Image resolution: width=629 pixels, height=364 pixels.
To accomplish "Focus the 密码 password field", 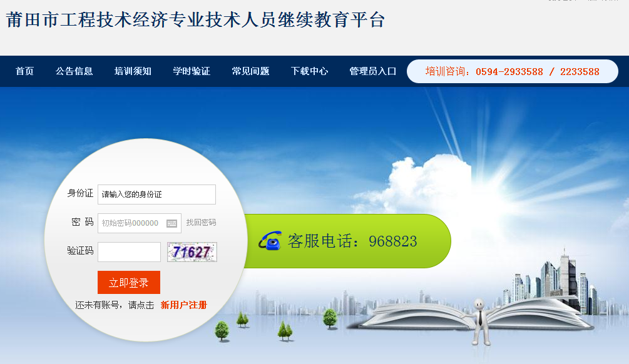I will pyautogui.click(x=139, y=223).
